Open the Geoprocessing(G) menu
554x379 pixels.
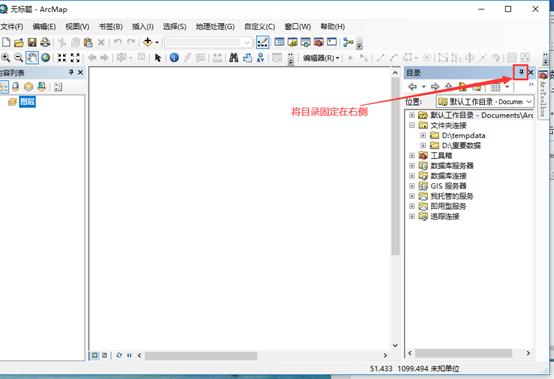coord(215,26)
